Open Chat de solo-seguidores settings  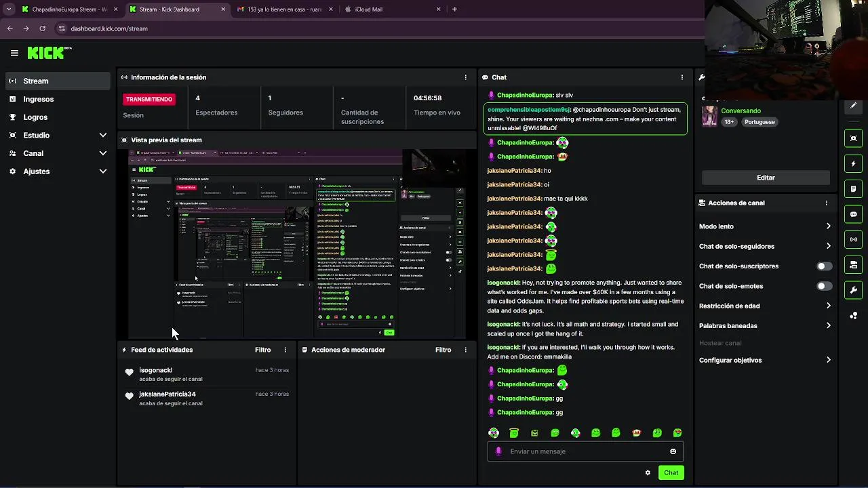pyautogui.click(x=765, y=246)
